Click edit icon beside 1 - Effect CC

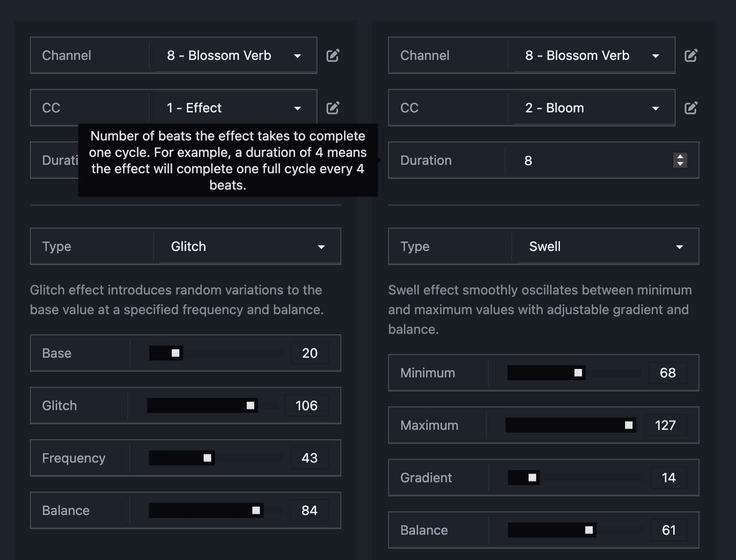(333, 108)
